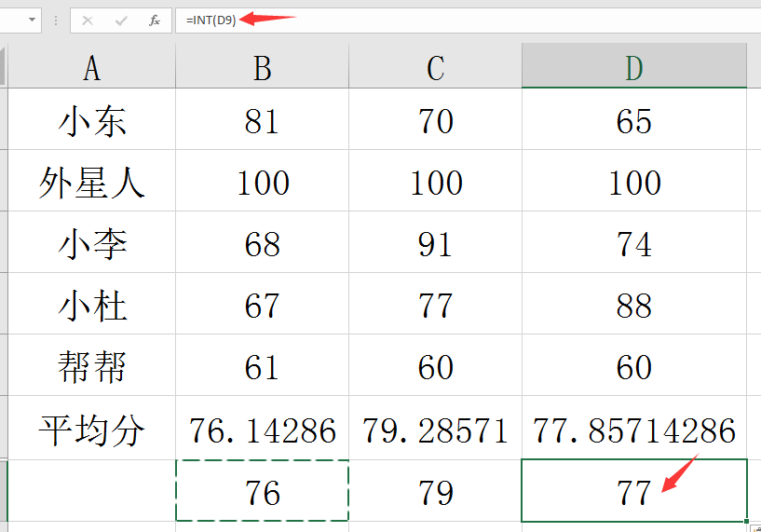Screen dimensions: 761x532
Task: Select 外星人's score in column B
Action: tap(262, 181)
